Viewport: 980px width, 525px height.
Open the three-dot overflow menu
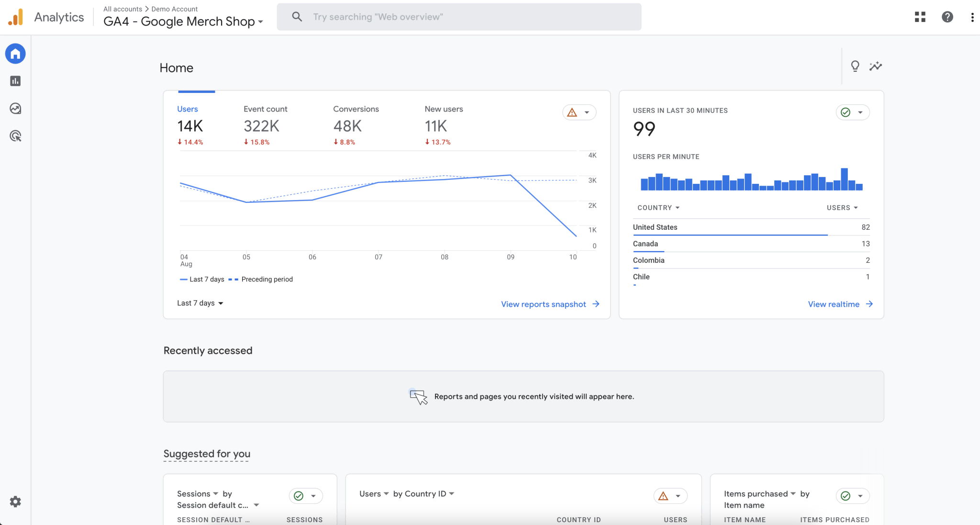[x=972, y=17]
